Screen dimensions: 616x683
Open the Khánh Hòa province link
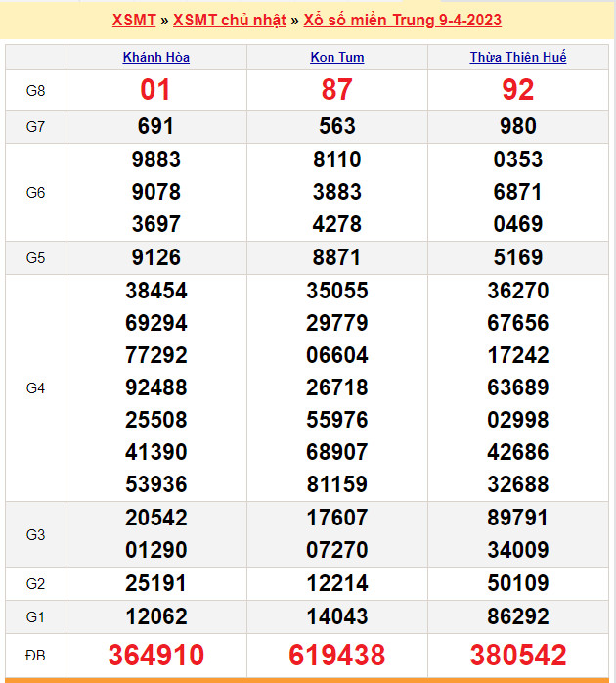[156, 57]
